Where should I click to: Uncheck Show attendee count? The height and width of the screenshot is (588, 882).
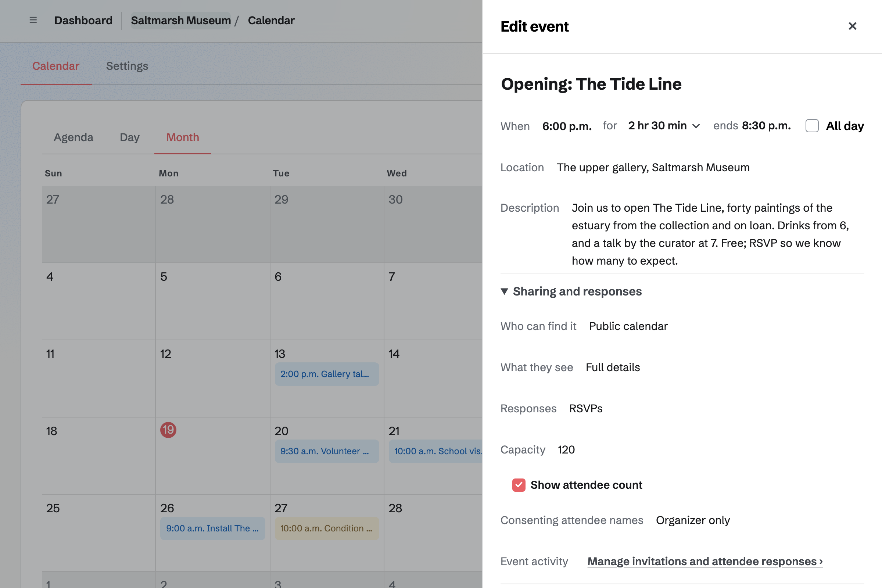pyautogui.click(x=519, y=485)
